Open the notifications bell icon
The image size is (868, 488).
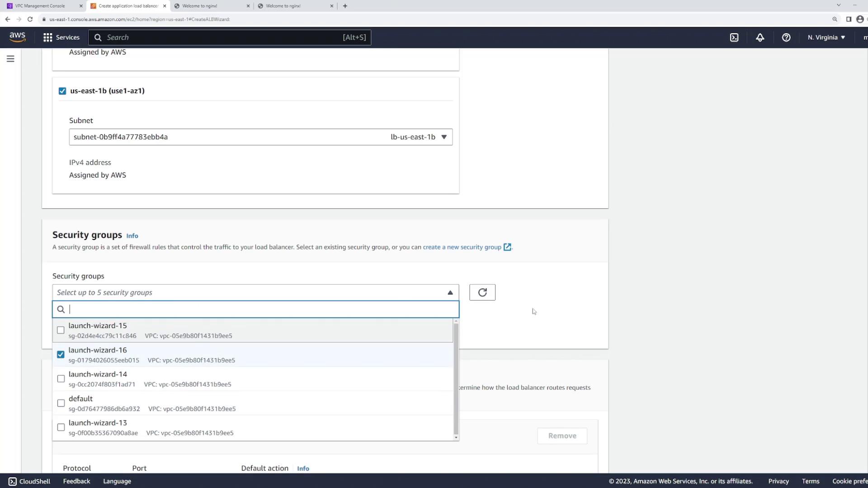[760, 38]
